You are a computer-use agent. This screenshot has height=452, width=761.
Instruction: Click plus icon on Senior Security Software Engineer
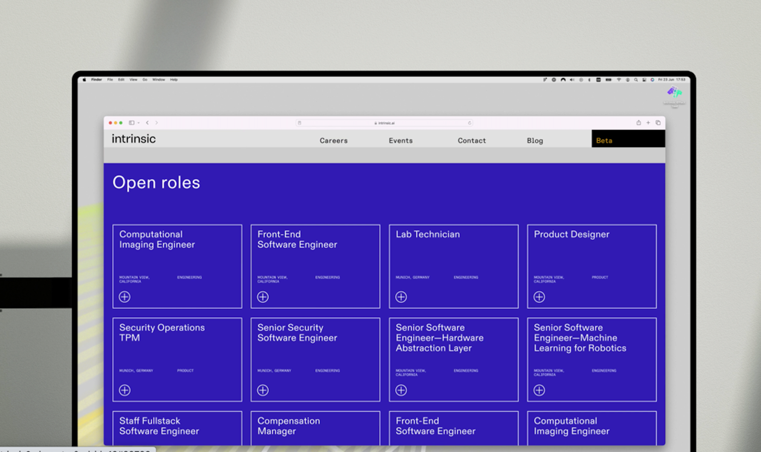point(263,390)
